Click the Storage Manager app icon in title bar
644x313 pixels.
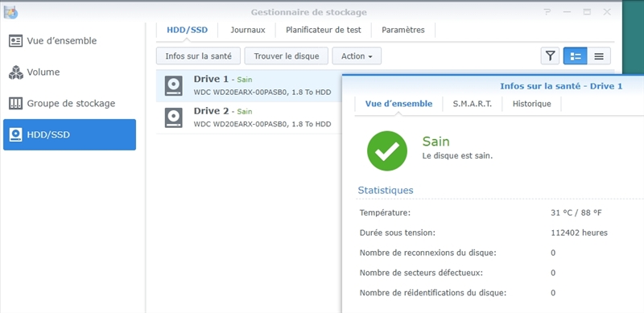pos(10,12)
